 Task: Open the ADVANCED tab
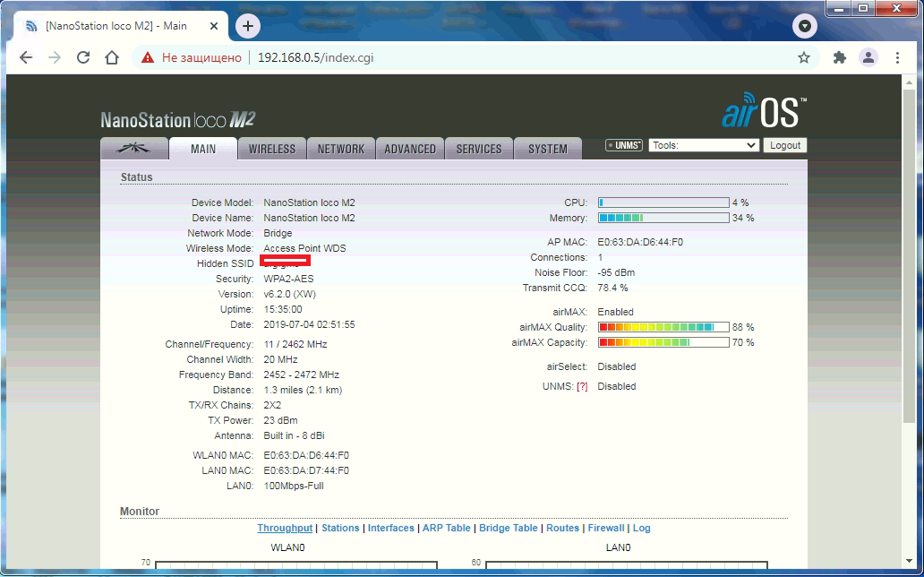(409, 149)
